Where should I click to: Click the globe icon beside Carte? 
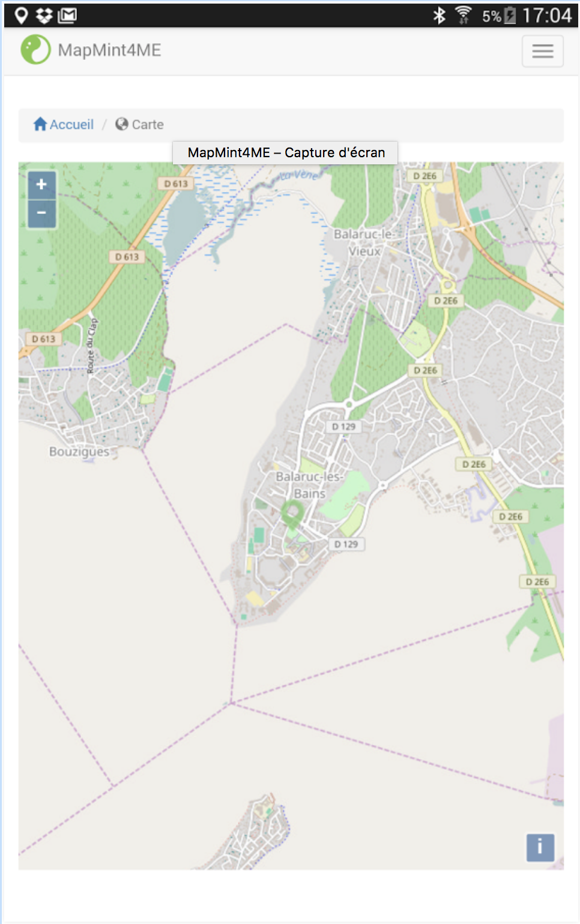pyautogui.click(x=122, y=124)
